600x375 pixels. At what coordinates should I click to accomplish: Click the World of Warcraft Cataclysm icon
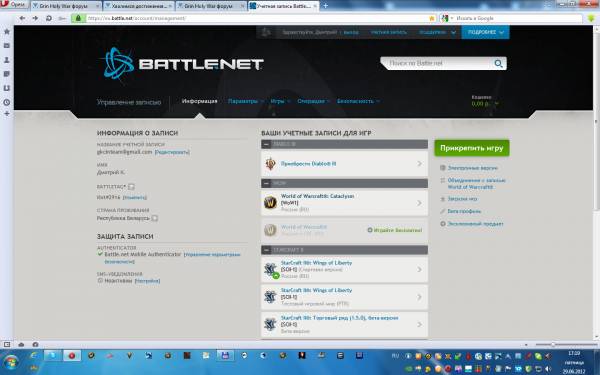coord(271,202)
